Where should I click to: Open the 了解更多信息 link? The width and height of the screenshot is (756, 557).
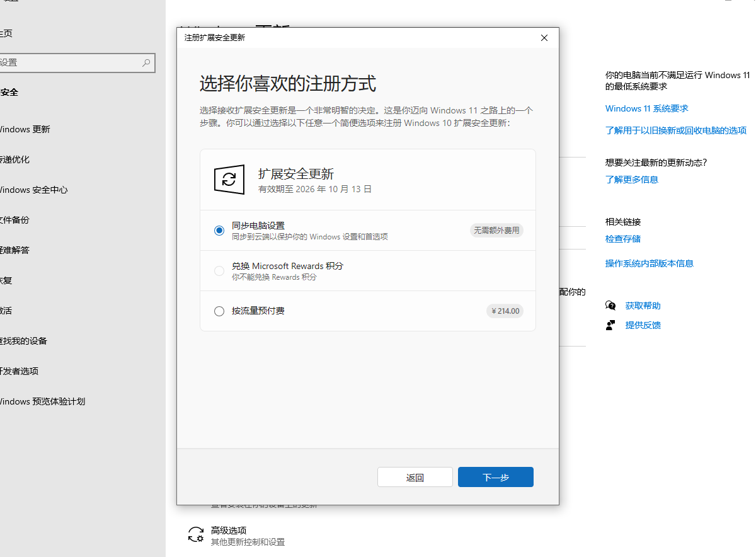[632, 180]
